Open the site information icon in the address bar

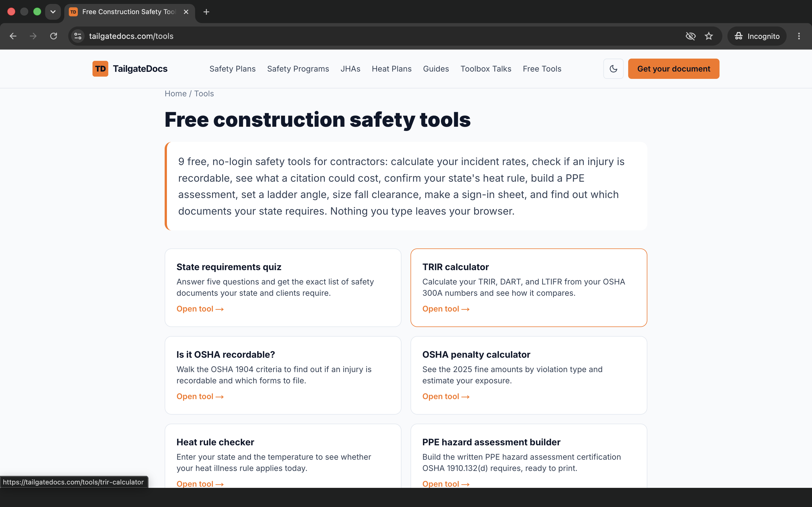coord(78,36)
